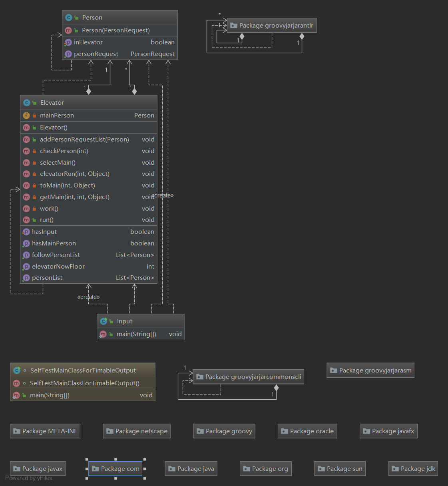
Task: Click the elevatorRun(int, Object) method name
Action: coord(75,174)
